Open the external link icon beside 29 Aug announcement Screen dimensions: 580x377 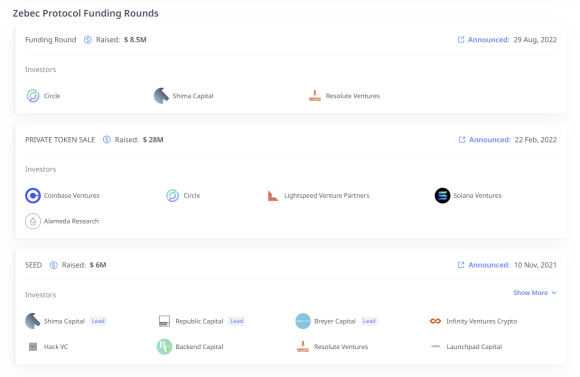pyautogui.click(x=461, y=40)
